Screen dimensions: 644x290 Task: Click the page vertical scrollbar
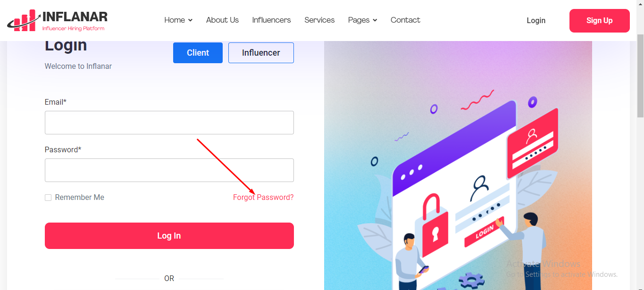(640, 75)
